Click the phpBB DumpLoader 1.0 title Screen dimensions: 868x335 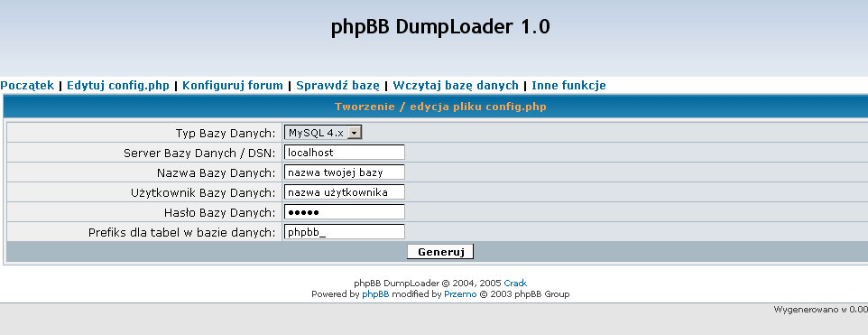click(440, 26)
